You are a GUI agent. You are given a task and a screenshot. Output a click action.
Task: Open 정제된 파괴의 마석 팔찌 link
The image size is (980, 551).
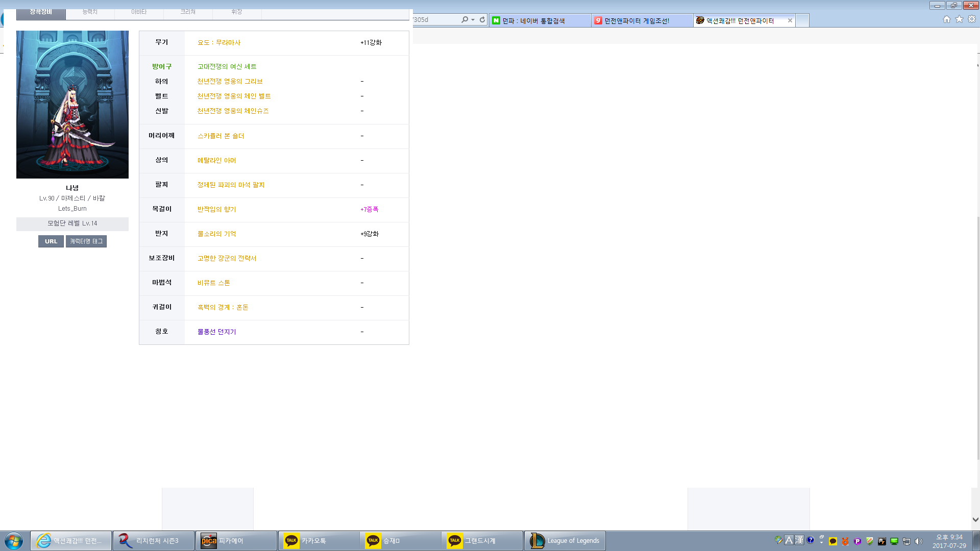[231, 185]
